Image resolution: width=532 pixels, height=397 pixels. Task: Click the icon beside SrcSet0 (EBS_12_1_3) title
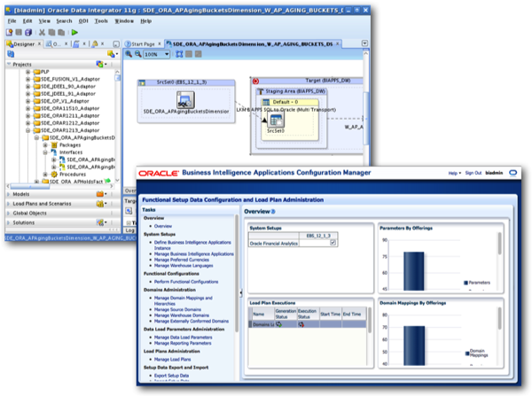pyautogui.click(x=142, y=82)
